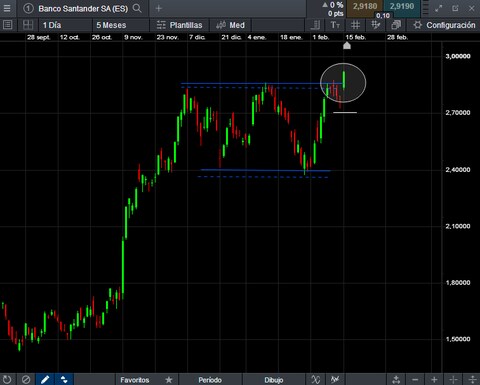Pop out chart into new window
Viewport: 480px width, 385px height.
click(x=455, y=8)
